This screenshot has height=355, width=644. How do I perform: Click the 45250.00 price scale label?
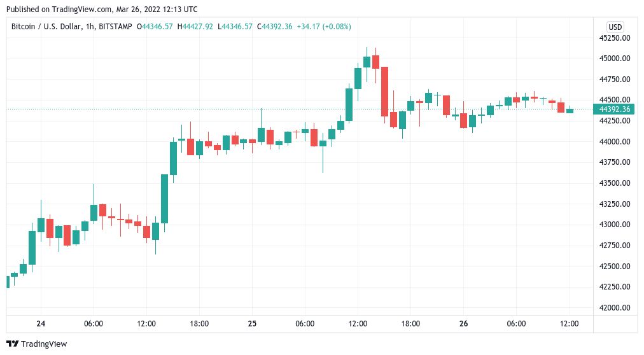(x=615, y=38)
